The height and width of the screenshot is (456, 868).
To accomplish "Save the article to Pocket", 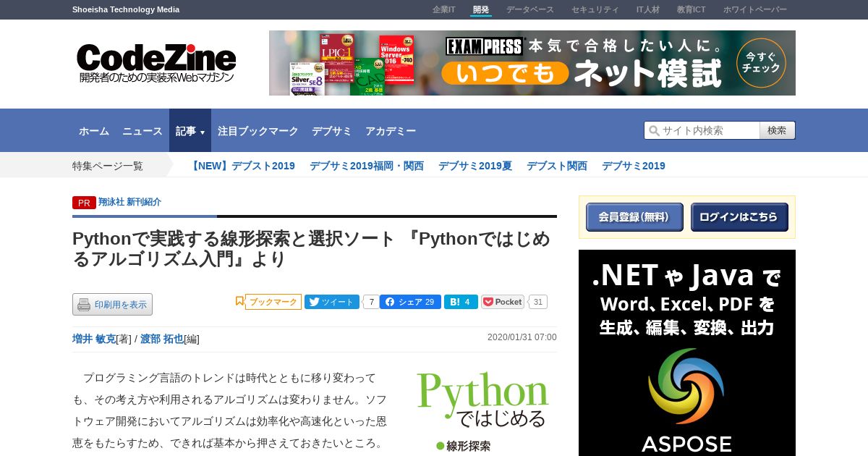I will point(503,302).
